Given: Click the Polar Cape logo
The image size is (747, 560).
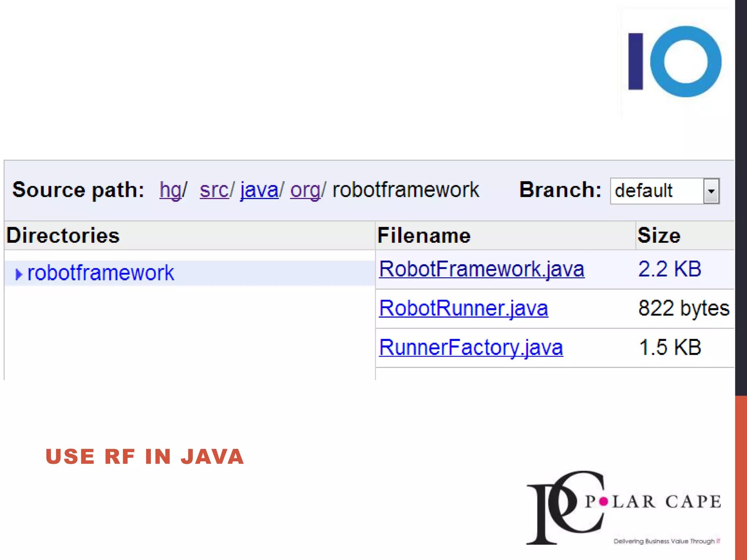Looking at the screenshot, I should tap(623, 507).
